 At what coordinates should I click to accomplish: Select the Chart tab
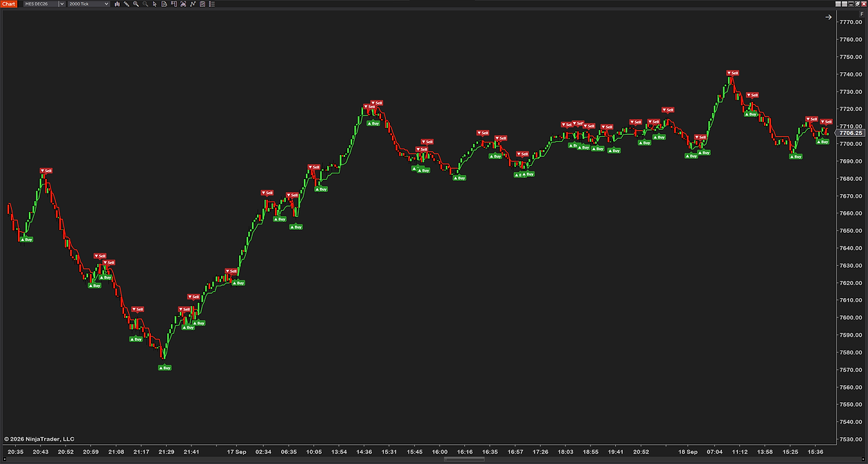point(9,4)
